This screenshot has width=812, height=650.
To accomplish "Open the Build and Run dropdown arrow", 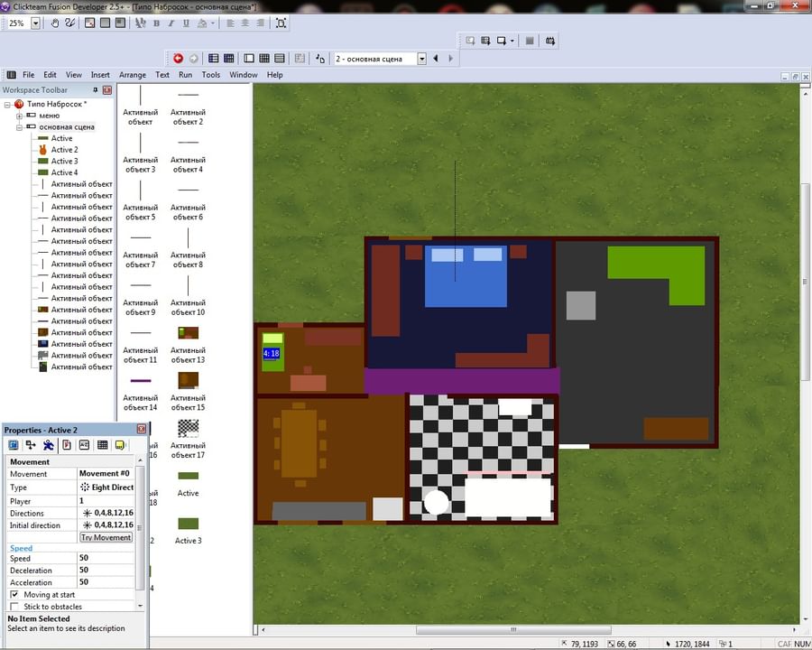I will [512, 41].
